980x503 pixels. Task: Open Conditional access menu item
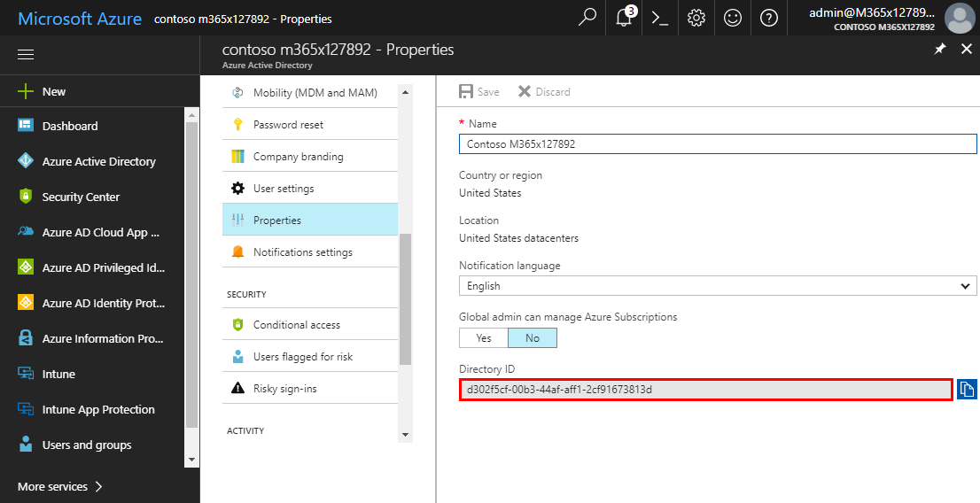pyautogui.click(x=296, y=325)
